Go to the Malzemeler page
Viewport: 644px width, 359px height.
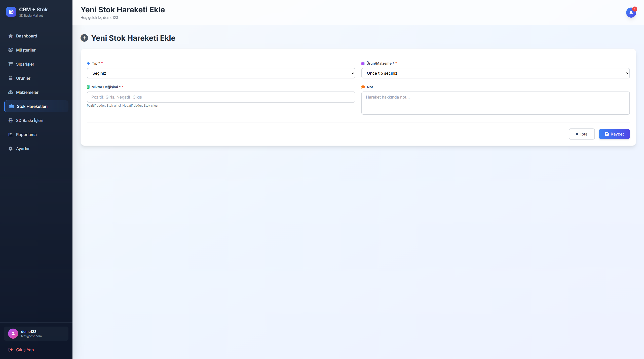coord(27,92)
